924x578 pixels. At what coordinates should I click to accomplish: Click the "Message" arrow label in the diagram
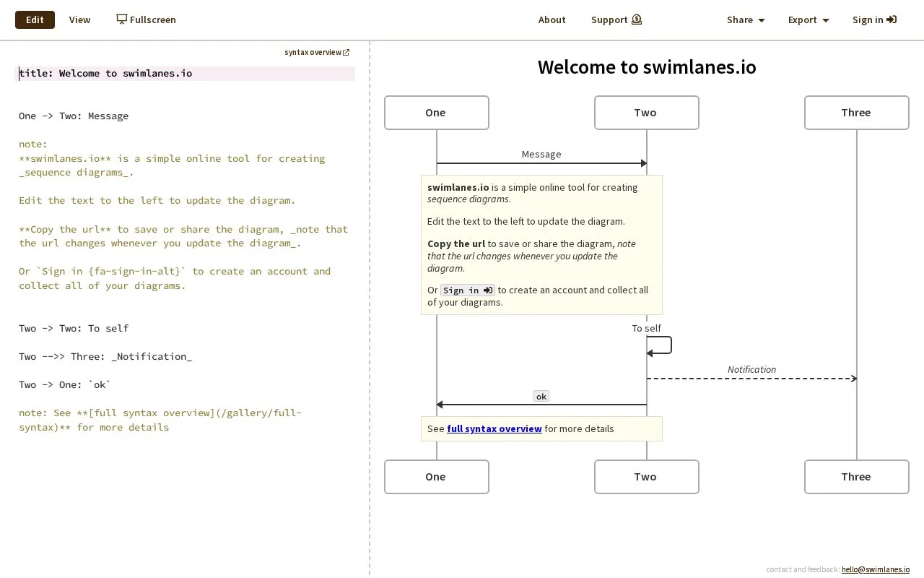point(541,154)
